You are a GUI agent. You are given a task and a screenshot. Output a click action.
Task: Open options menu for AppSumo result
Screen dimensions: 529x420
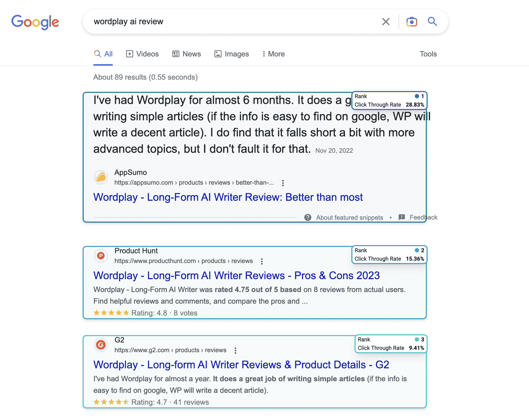pos(283,183)
